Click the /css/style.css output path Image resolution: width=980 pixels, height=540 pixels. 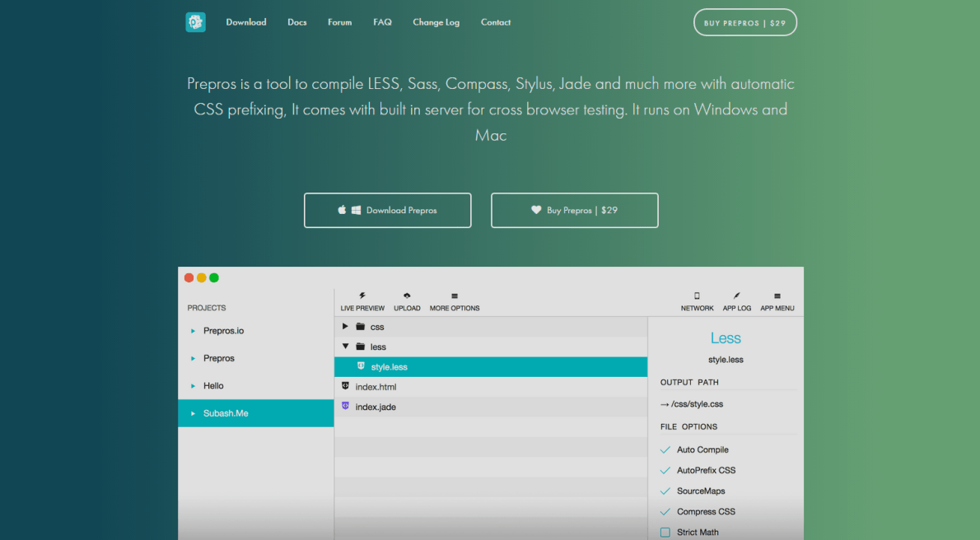click(x=692, y=403)
